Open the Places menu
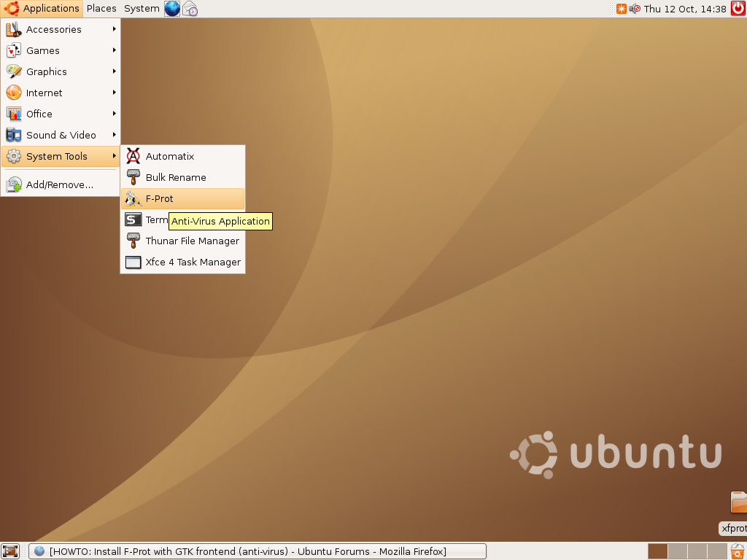 click(101, 9)
